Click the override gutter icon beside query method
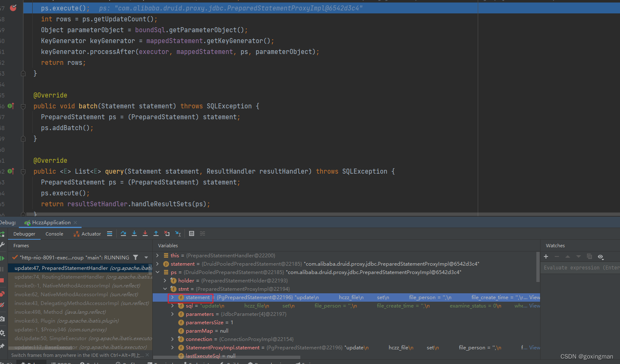The height and width of the screenshot is (364, 620). pyautogui.click(x=11, y=171)
